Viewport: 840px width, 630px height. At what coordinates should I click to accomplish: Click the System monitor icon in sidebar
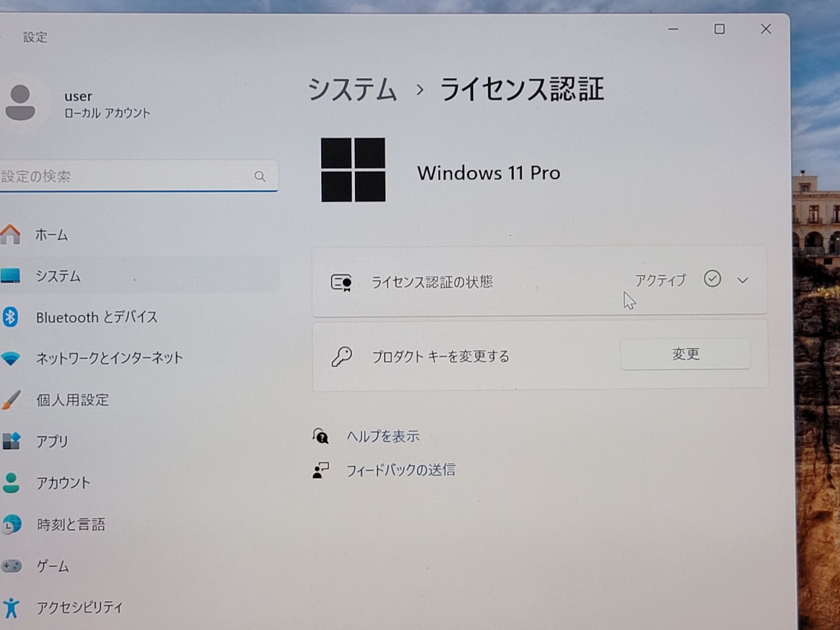click(10, 276)
